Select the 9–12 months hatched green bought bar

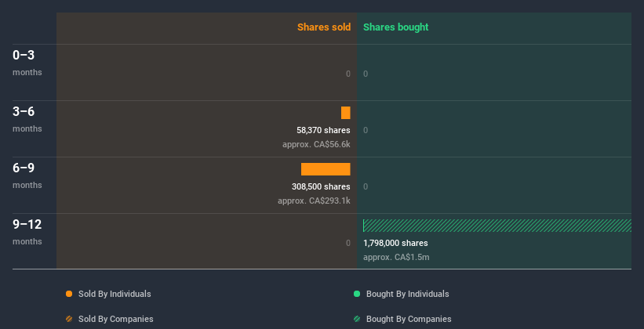click(x=497, y=226)
